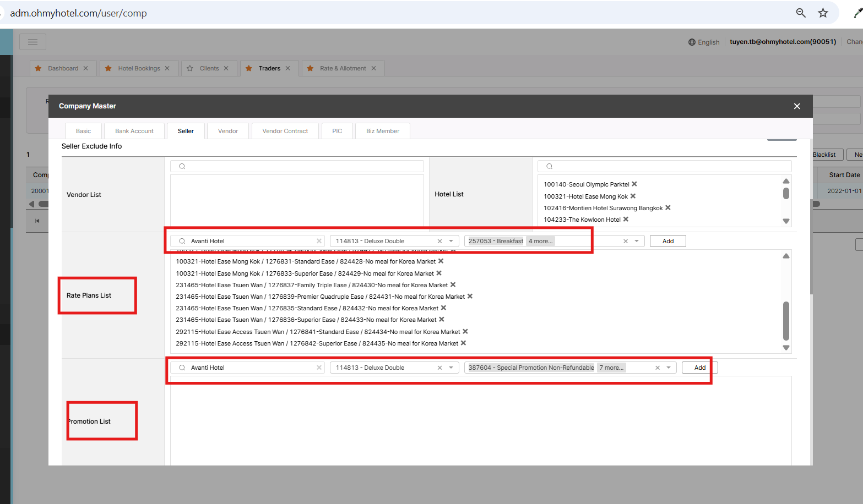Delete the 1276837-Family Triple Ease rate plan row

click(453, 285)
